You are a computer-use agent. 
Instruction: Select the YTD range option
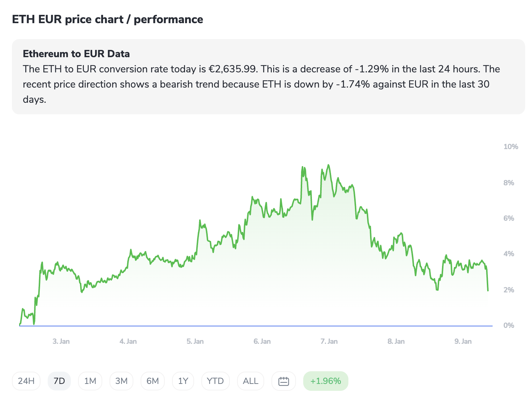point(215,381)
